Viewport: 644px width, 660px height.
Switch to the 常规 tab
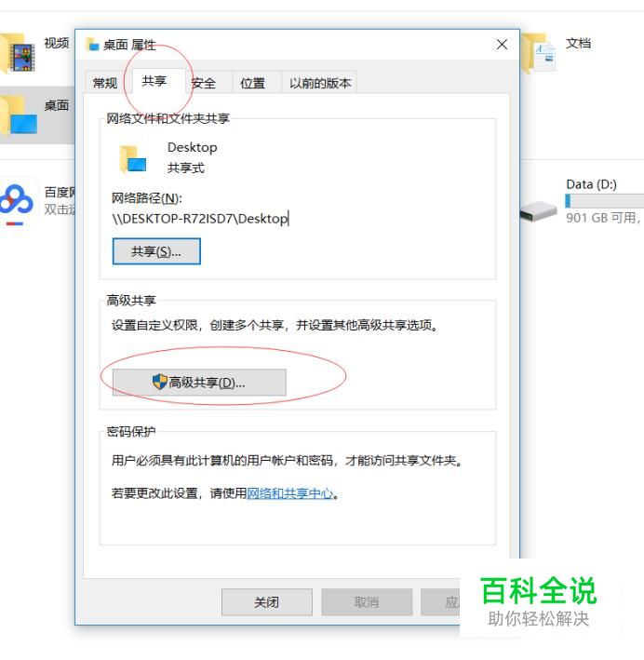coord(104,83)
